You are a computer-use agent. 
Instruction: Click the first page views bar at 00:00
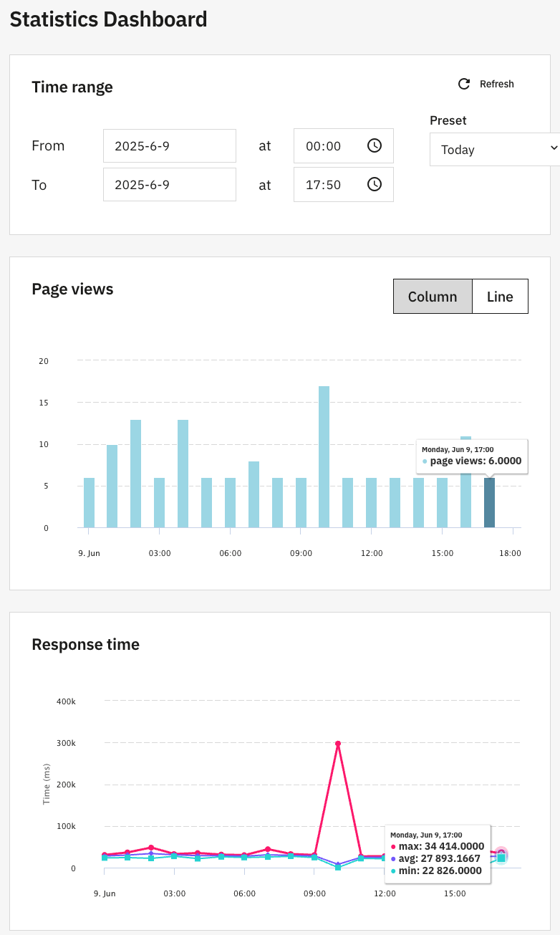[x=89, y=502]
